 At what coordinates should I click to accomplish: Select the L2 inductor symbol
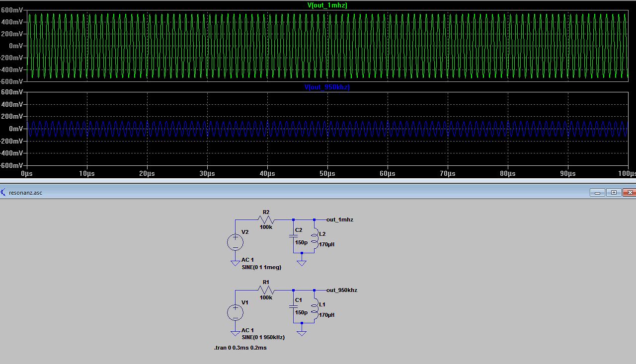click(x=315, y=238)
